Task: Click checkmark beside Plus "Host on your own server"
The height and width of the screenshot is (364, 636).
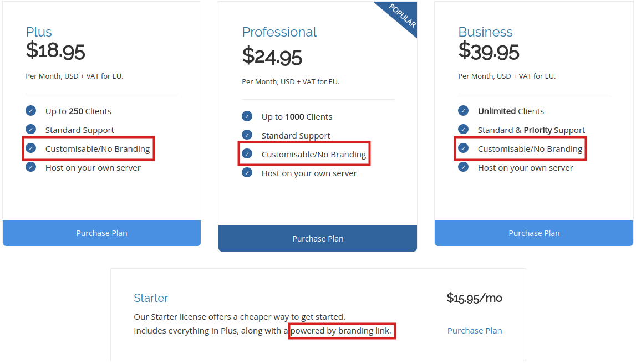Action: pyautogui.click(x=31, y=167)
